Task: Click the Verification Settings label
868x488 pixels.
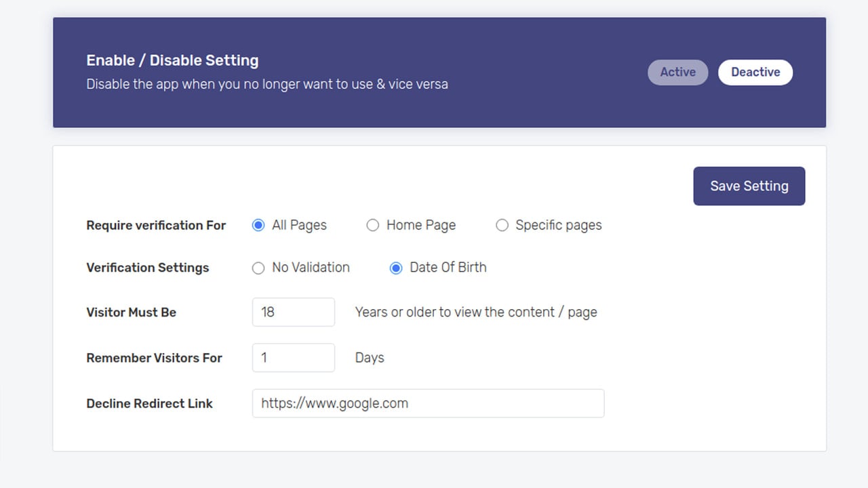Action: (148, 268)
